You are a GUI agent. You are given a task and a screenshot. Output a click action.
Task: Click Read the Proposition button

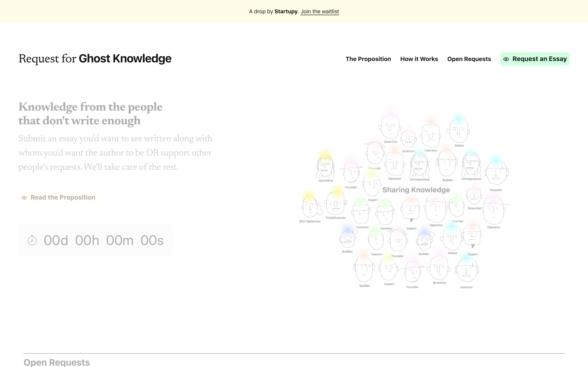[59, 197]
